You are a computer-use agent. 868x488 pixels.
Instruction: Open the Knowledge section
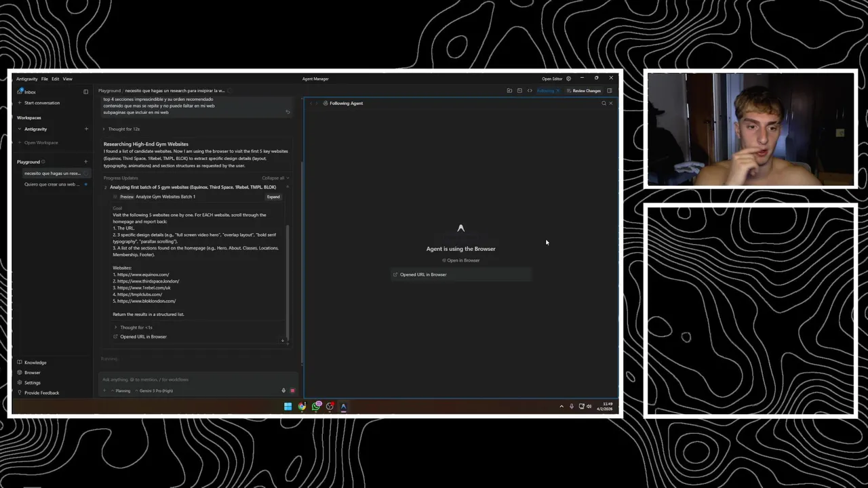[32, 363]
